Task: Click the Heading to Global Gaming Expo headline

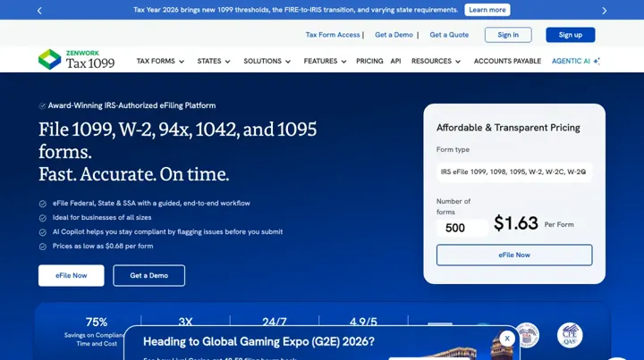Action: pos(258,341)
